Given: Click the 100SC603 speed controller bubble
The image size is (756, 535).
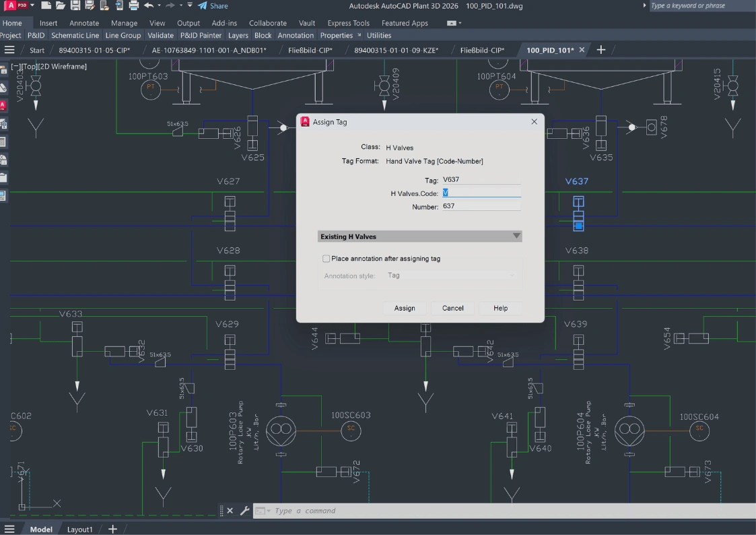Looking at the screenshot, I should [351, 431].
